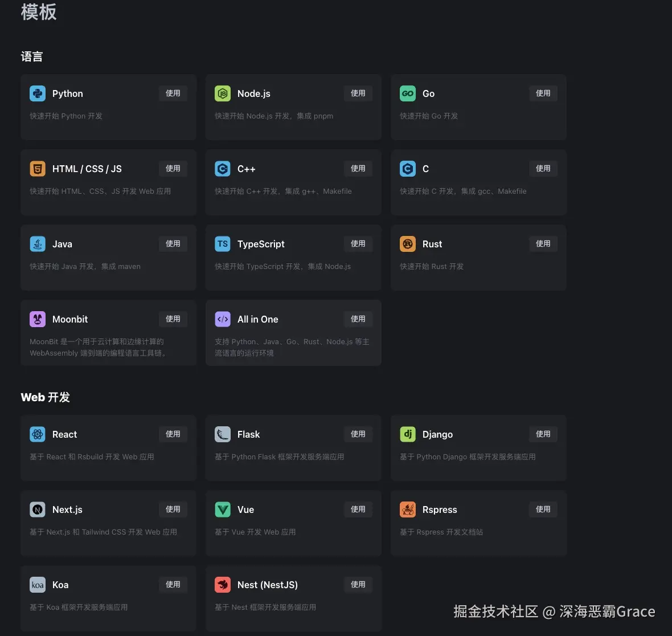This screenshot has height=636, width=672.
Task: Click the Web 开发 section heading
Action: tap(46, 397)
